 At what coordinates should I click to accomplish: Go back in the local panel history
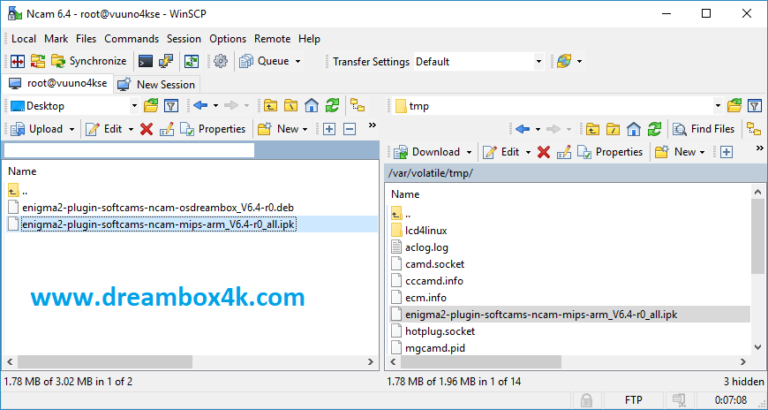pos(200,105)
